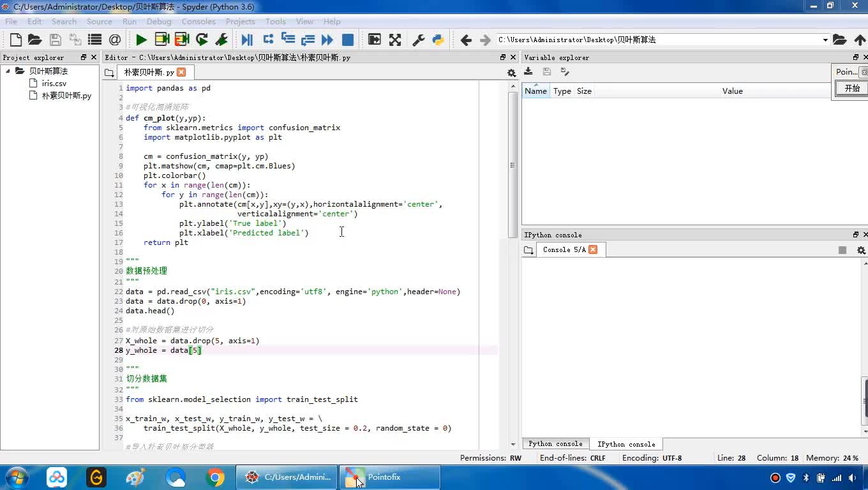This screenshot has width=868, height=490.
Task: Click the blue Stop debugging square
Action: click(348, 40)
